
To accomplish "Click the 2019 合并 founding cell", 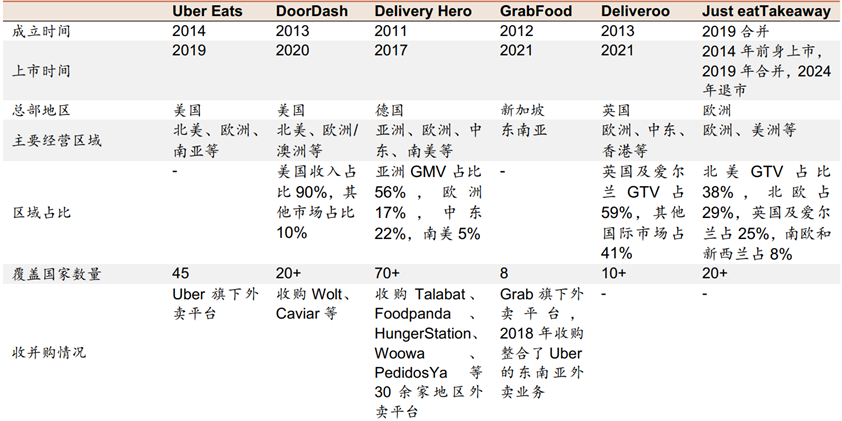I will (x=733, y=31).
